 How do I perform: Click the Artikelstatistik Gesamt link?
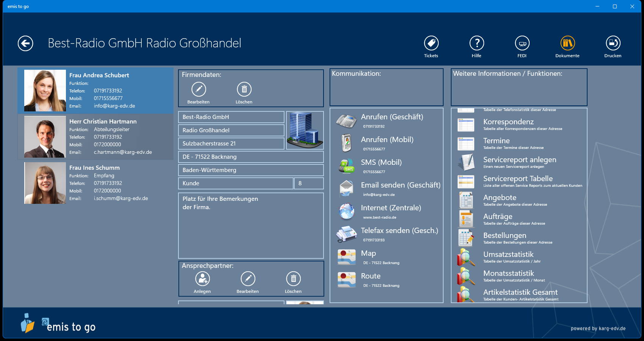(521, 292)
